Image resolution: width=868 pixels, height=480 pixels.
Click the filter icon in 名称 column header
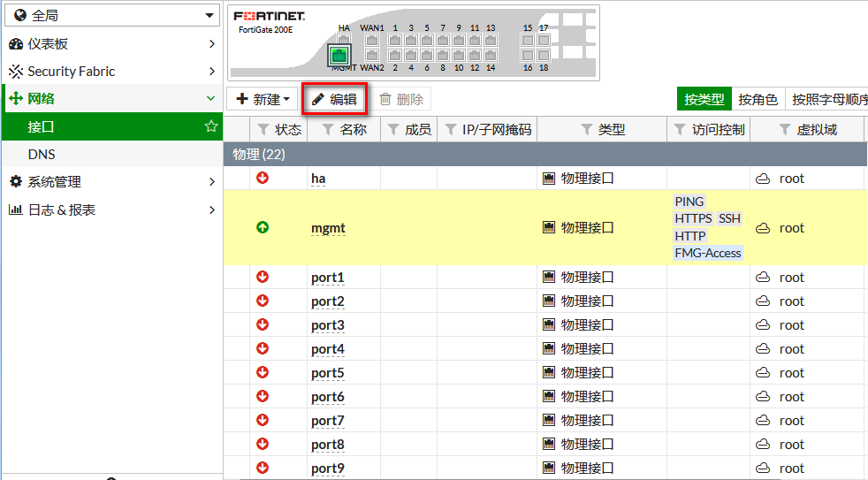327,130
